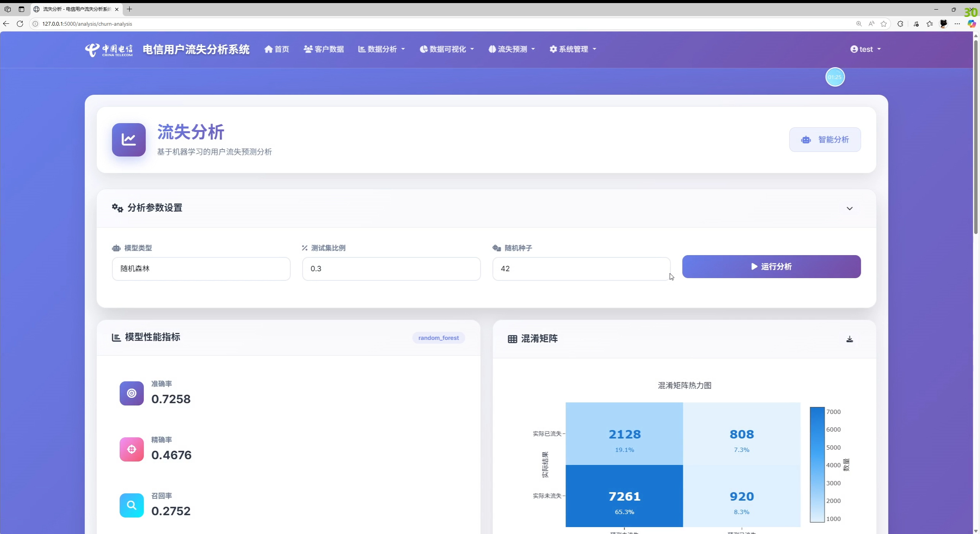Open the browser workspaces icon
Screen dimensions: 980x534
coord(8,9)
